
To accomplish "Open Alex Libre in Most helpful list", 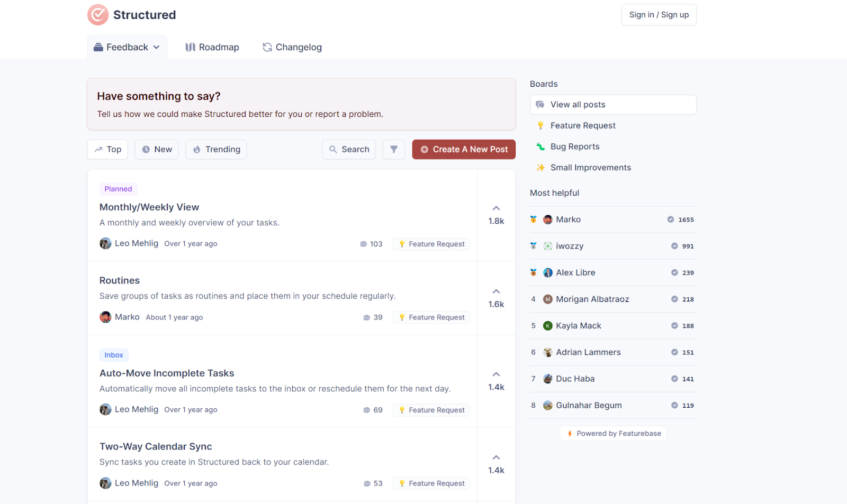I will [613, 272].
